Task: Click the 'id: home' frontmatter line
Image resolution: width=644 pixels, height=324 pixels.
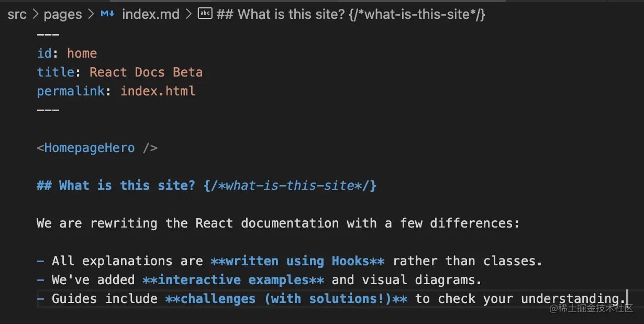Action: pos(66,53)
